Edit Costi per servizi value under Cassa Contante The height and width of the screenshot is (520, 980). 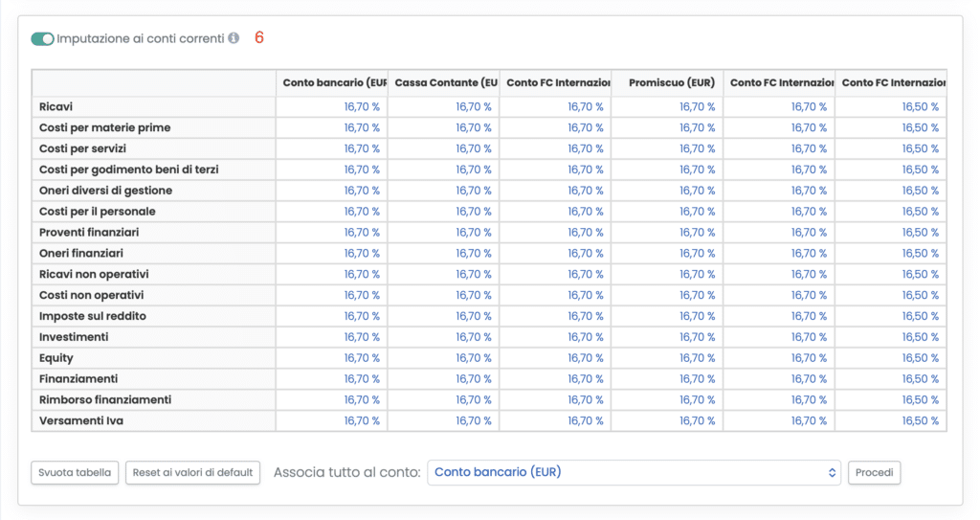(474, 148)
